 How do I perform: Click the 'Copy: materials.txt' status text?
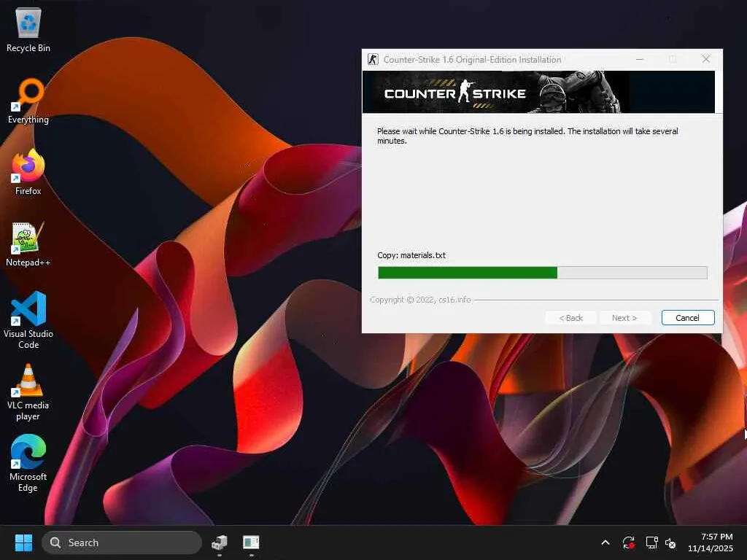(x=411, y=255)
